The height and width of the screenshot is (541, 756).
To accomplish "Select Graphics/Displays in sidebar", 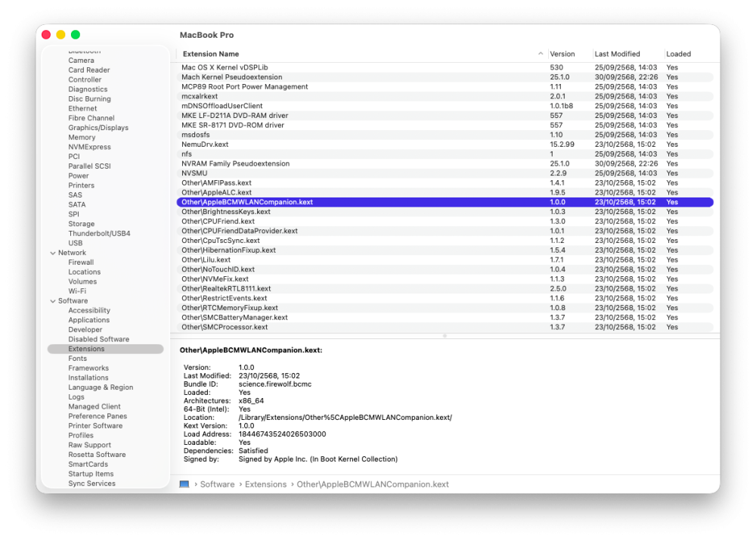I will 98,128.
